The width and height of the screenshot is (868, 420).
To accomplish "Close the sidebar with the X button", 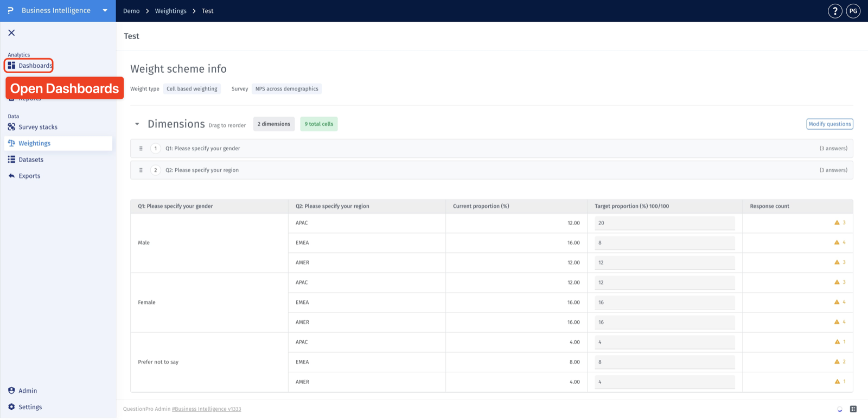I will (x=11, y=33).
